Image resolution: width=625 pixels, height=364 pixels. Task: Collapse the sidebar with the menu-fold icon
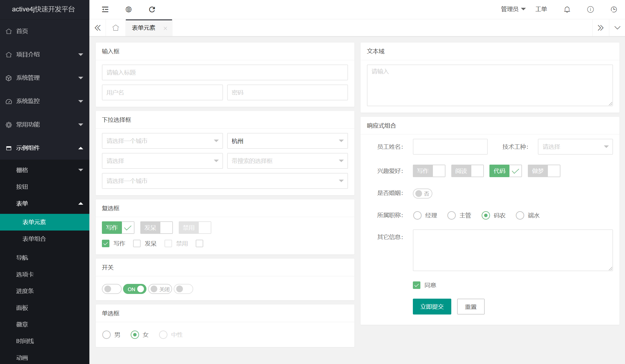[x=105, y=9]
